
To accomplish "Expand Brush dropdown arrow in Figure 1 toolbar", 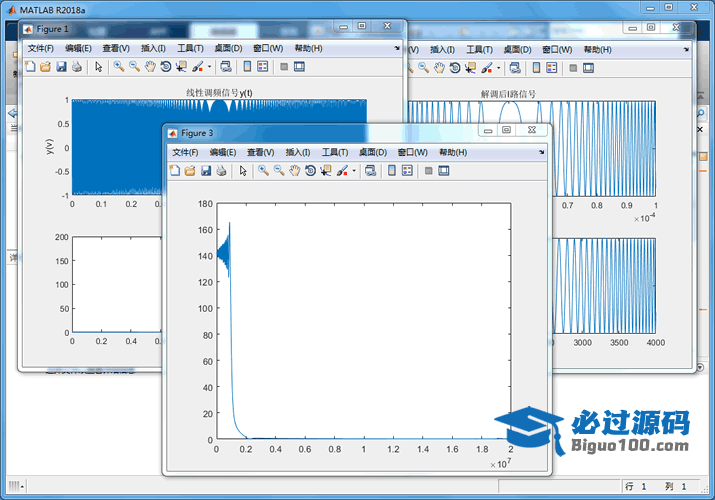I will pos(208,67).
